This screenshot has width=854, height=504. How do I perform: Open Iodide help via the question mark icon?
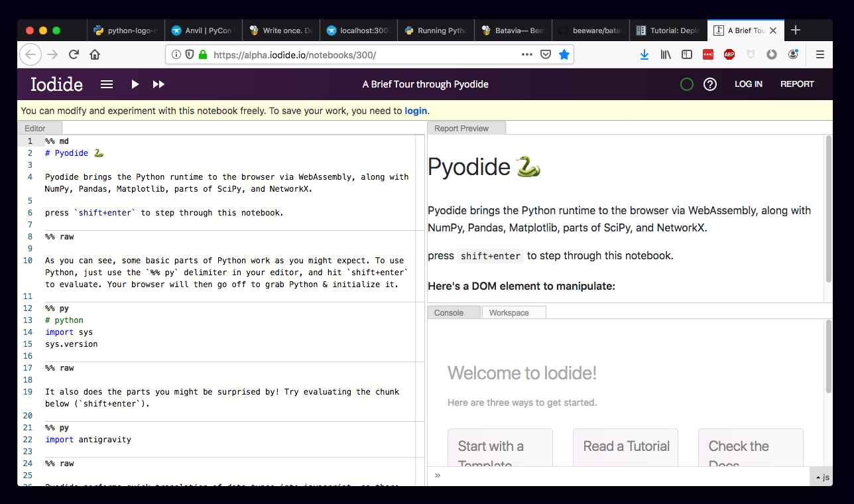[710, 84]
